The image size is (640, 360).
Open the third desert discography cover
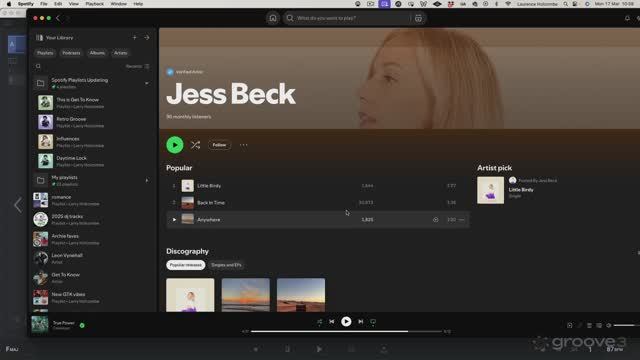(x=301, y=295)
